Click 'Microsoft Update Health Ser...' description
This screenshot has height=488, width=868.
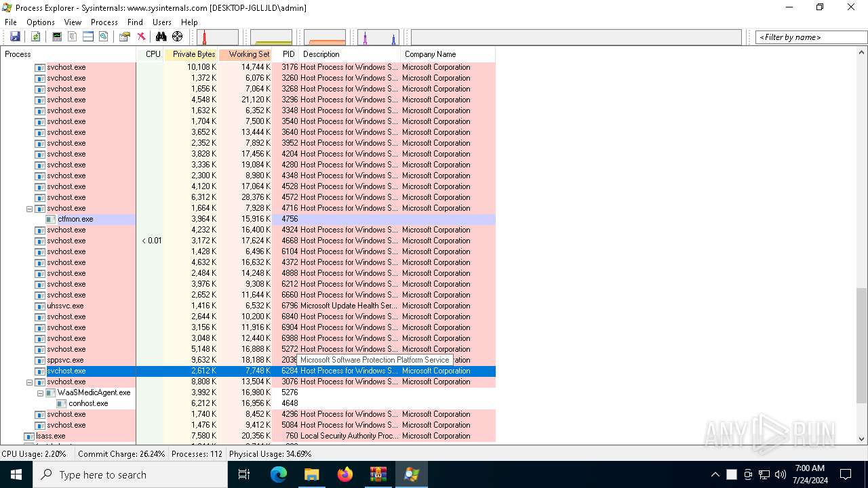[x=349, y=306]
